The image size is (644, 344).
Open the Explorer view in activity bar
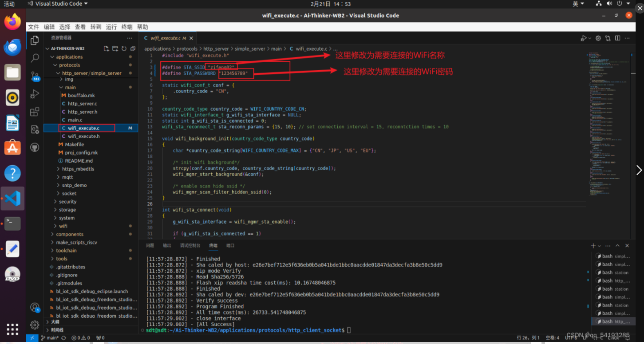tap(35, 41)
